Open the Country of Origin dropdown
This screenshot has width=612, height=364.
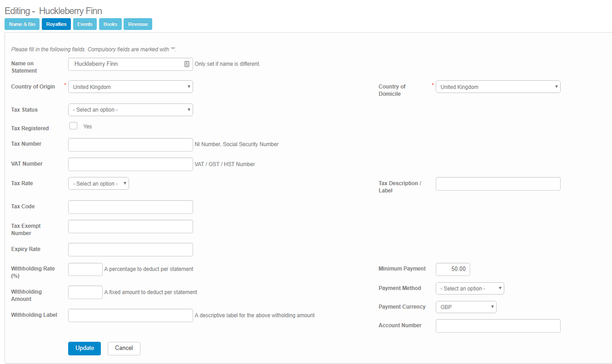click(x=130, y=87)
